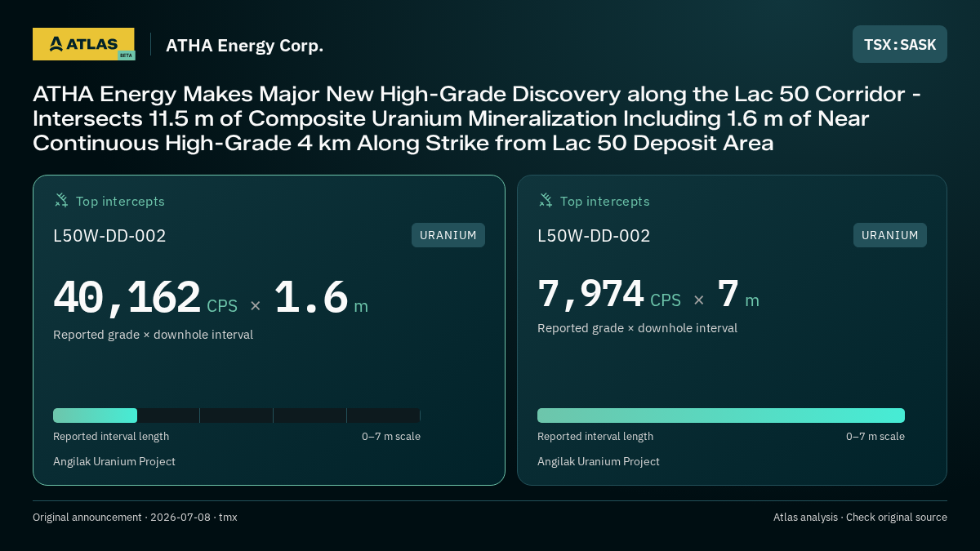Click the ATHA Energy Corp. company name
980x551 pixels.
click(x=244, y=46)
